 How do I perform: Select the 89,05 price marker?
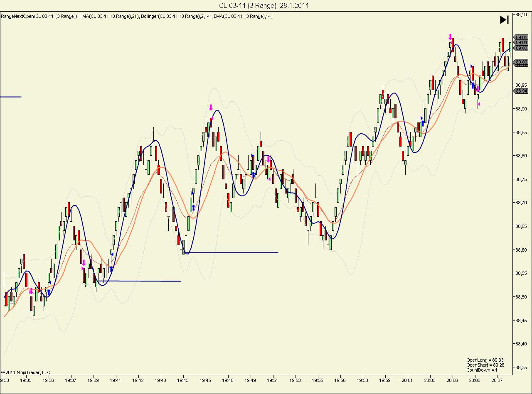521,37
